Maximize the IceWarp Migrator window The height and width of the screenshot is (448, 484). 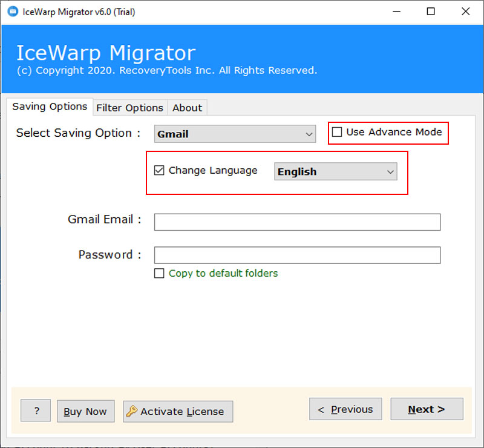pyautogui.click(x=431, y=12)
